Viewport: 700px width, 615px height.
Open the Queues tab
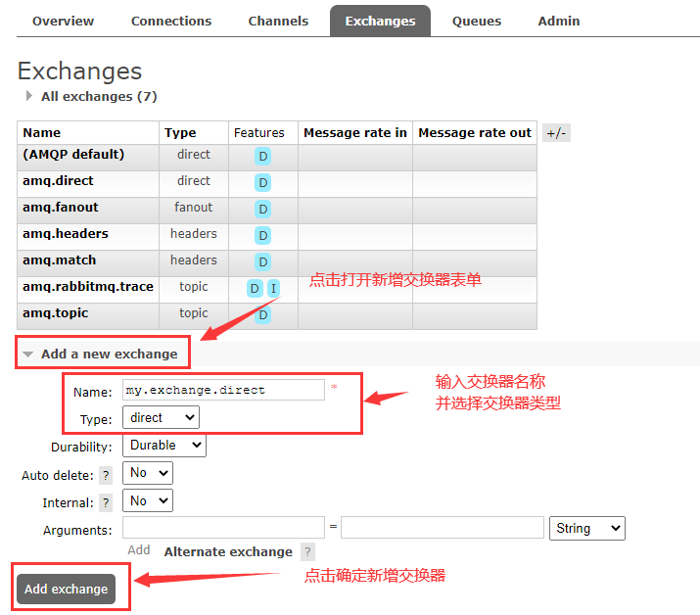tap(477, 21)
